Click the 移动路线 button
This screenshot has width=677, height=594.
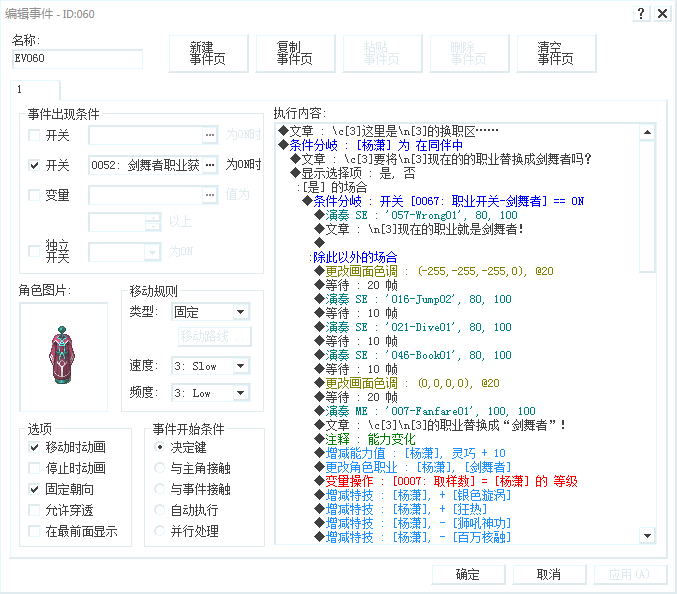(x=214, y=336)
